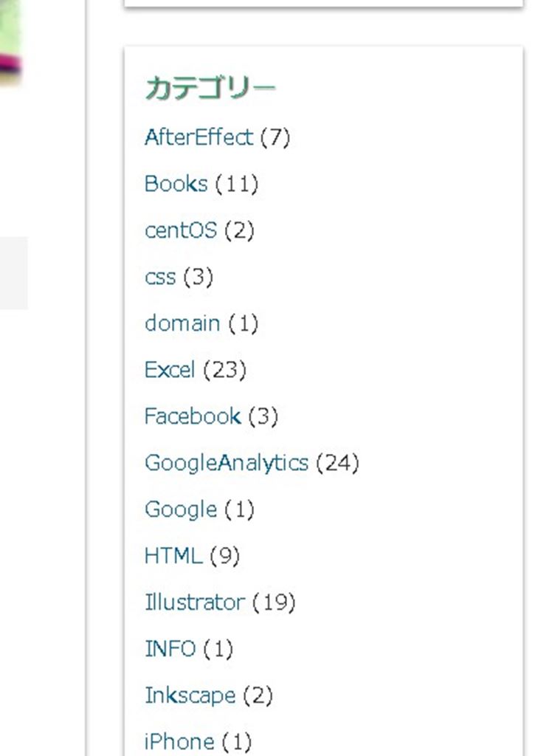Viewport: 552px width, 756px height.
Task: Click the Google category link
Action: click(x=181, y=509)
